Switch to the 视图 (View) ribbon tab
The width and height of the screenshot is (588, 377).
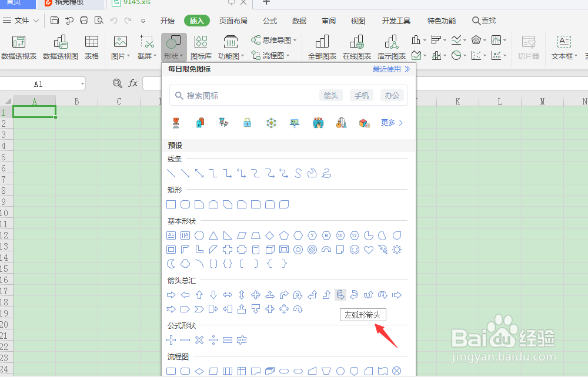pyautogui.click(x=358, y=21)
